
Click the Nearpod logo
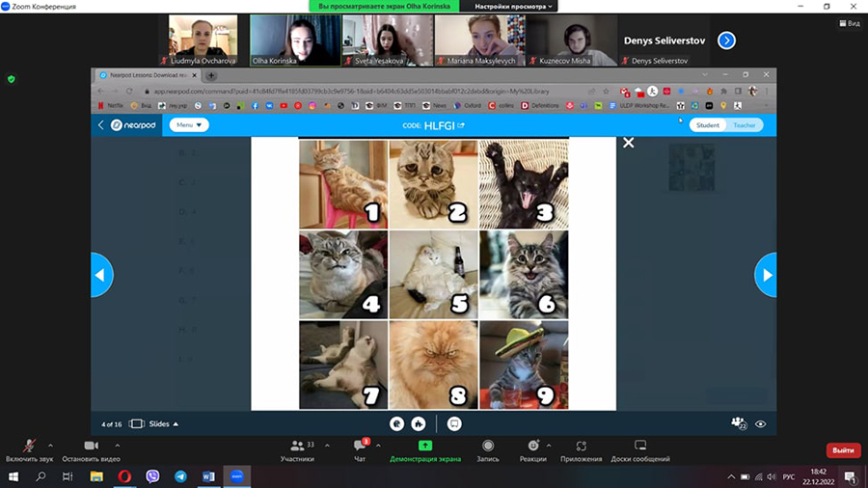[x=133, y=125]
